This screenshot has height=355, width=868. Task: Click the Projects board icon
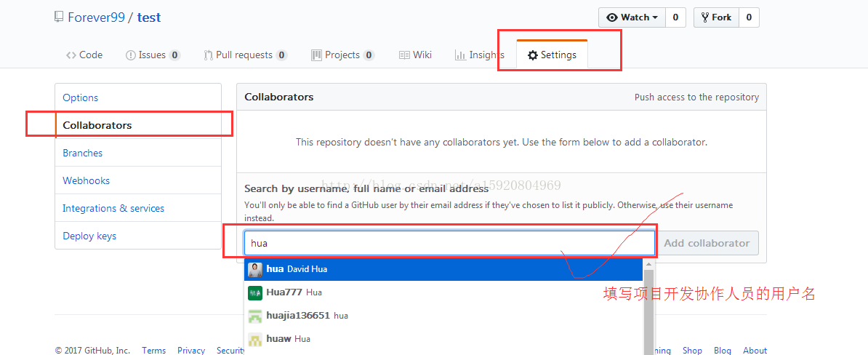(x=316, y=55)
